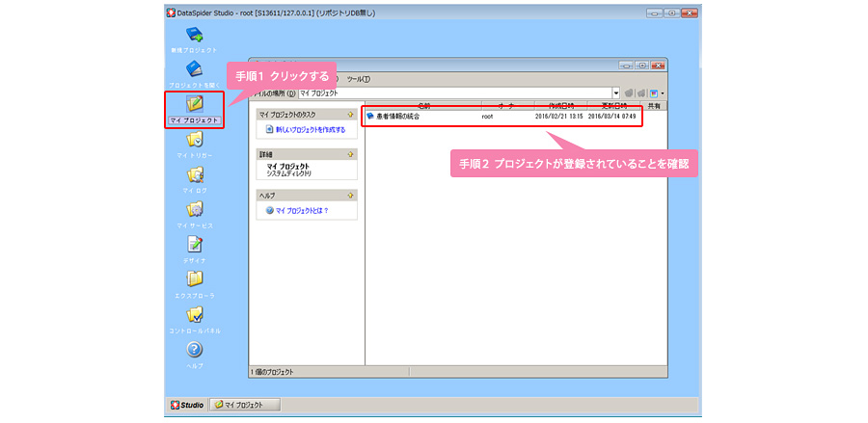Screen dimensions: 868x423
Task: Launch the マイ トリガー icon
Action: click(x=194, y=140)
